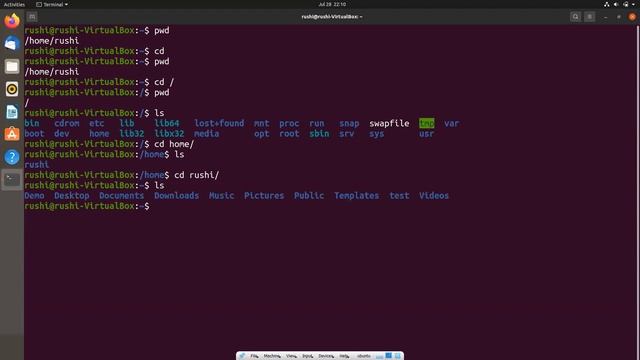Open the Terminal app menu dropdown
Image resolution: width=640 pixels, height=360 pixels.
point(52,4)
